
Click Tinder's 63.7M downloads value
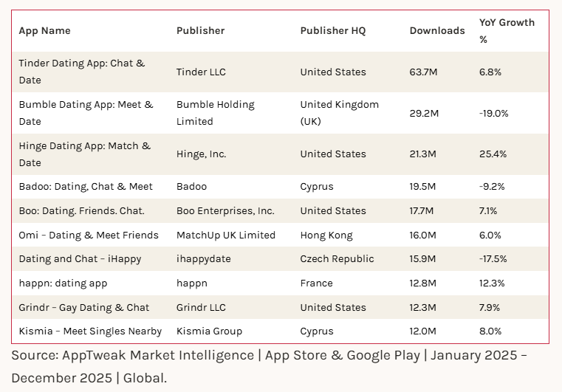(x=424, y=72)
